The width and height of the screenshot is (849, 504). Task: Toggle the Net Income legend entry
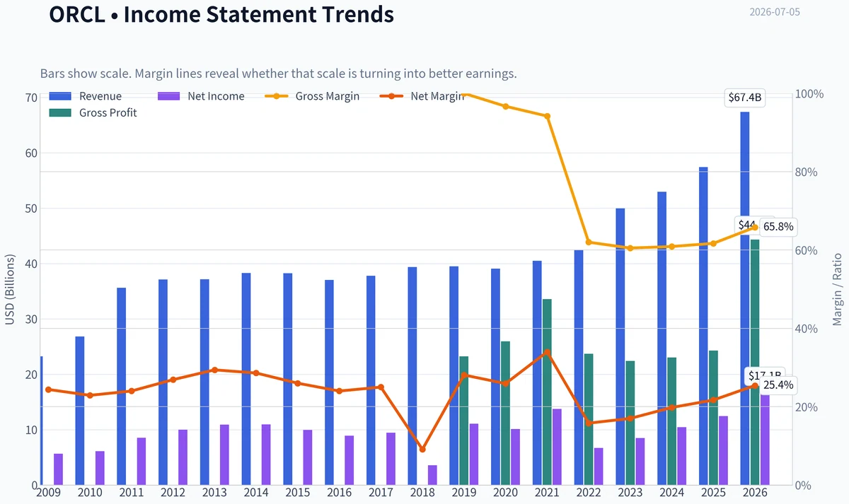click(x=201, y=96)
